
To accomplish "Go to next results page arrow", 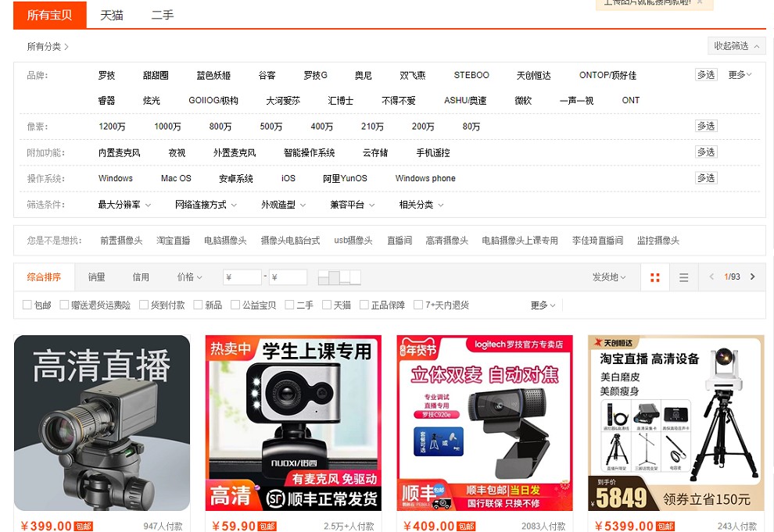I will (x=753, y=277).
